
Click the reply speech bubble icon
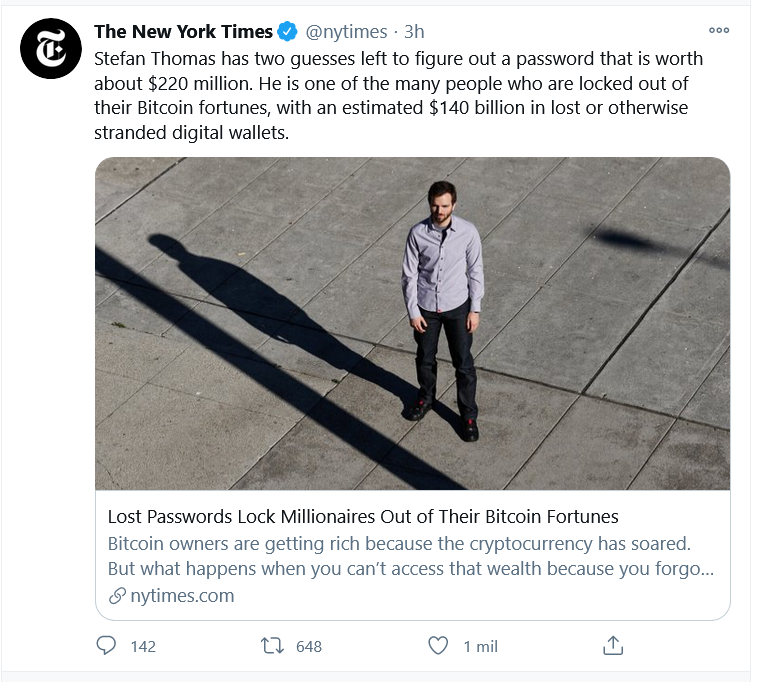(106, 646)
